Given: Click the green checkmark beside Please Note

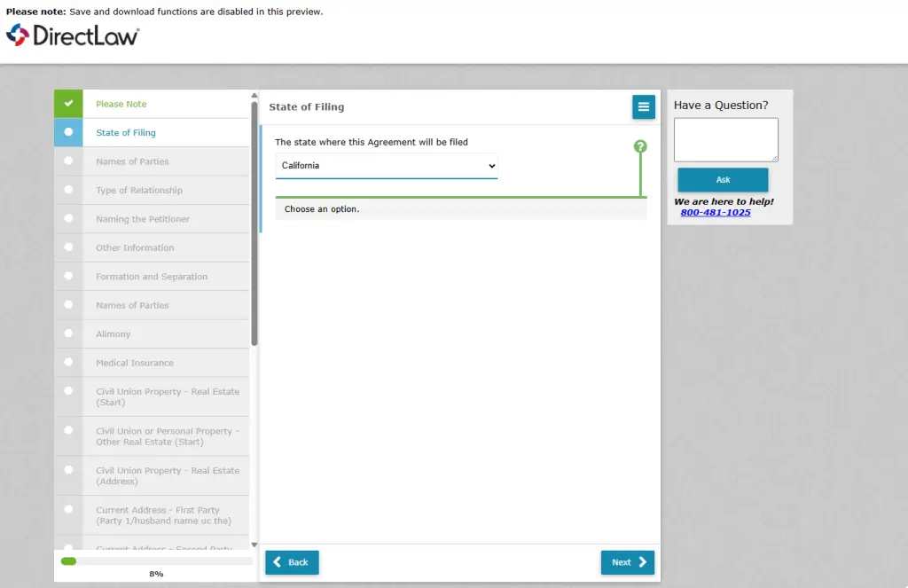Looking at the screenshot, I should click(x=68, y=103).
